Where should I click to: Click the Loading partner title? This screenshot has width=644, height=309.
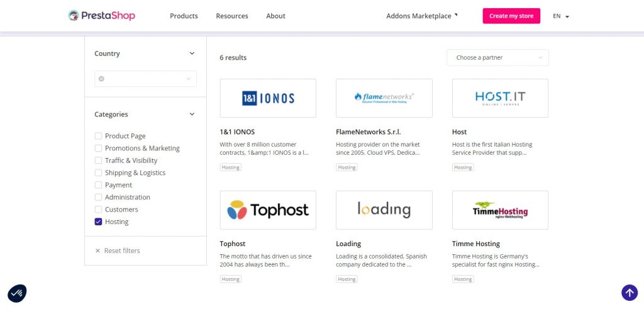click(x=348, y=244)
